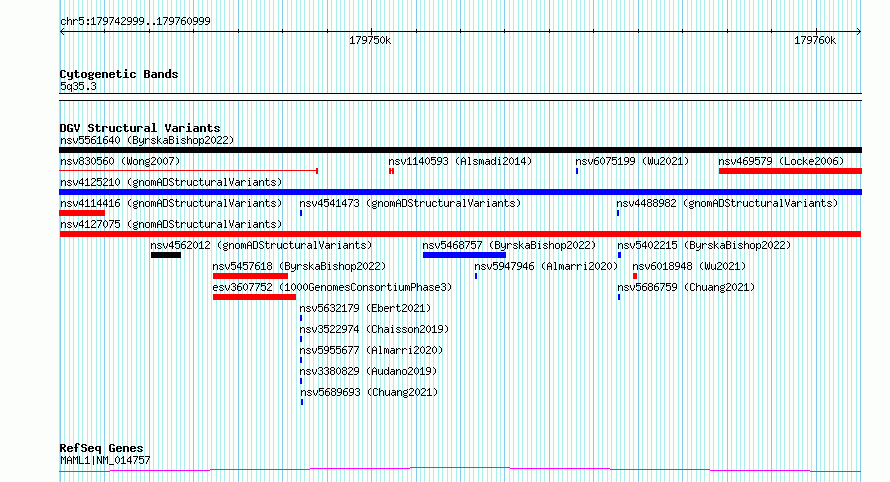The image size is (890, 482).
Task: Open nsv830560 (Wong2007) variant label
Action: point(120,161)
